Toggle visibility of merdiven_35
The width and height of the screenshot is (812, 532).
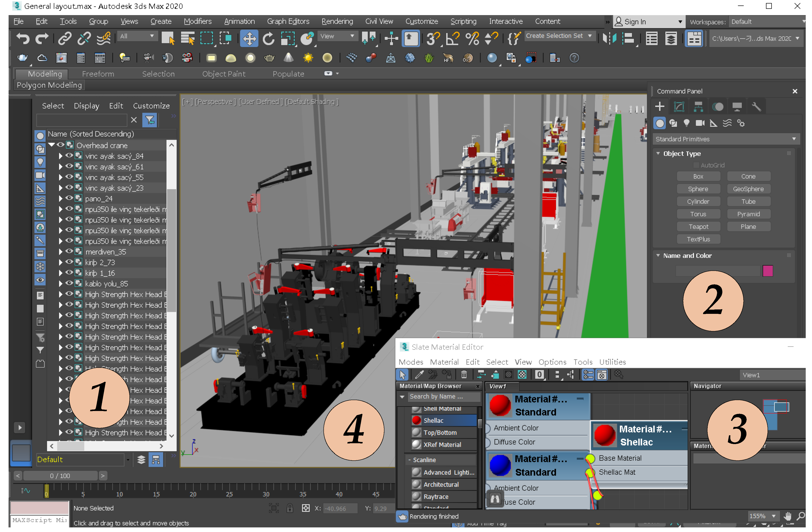tap(69, 251)
